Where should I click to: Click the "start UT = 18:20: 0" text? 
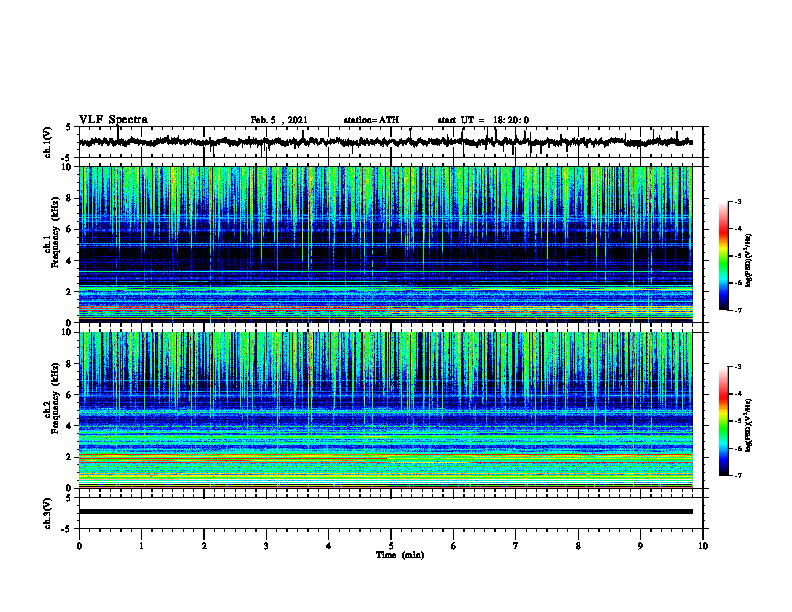point(483,120)
